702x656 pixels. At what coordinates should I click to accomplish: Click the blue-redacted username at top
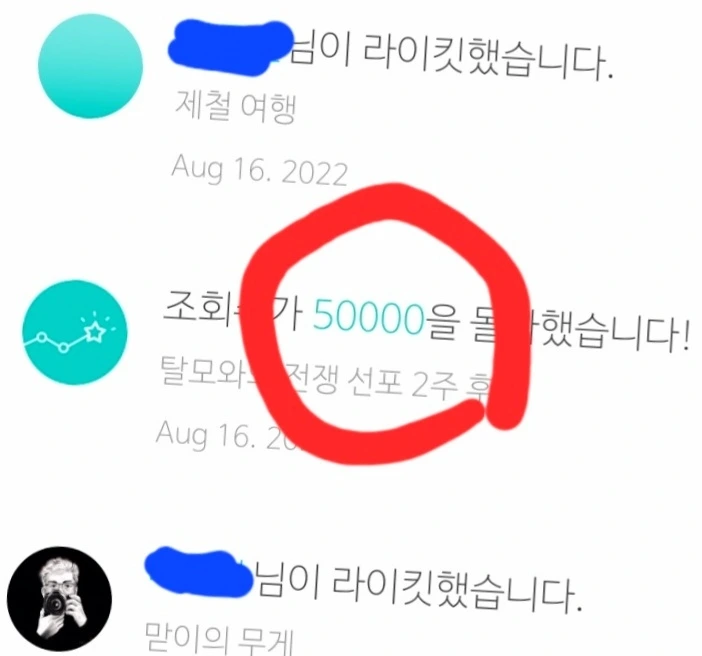230,48
